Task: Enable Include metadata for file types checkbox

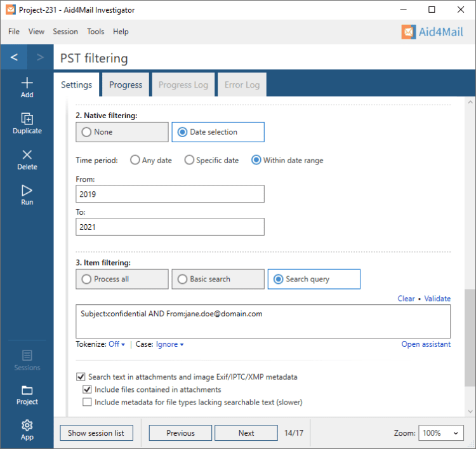Action: click(x=87, y=402)
